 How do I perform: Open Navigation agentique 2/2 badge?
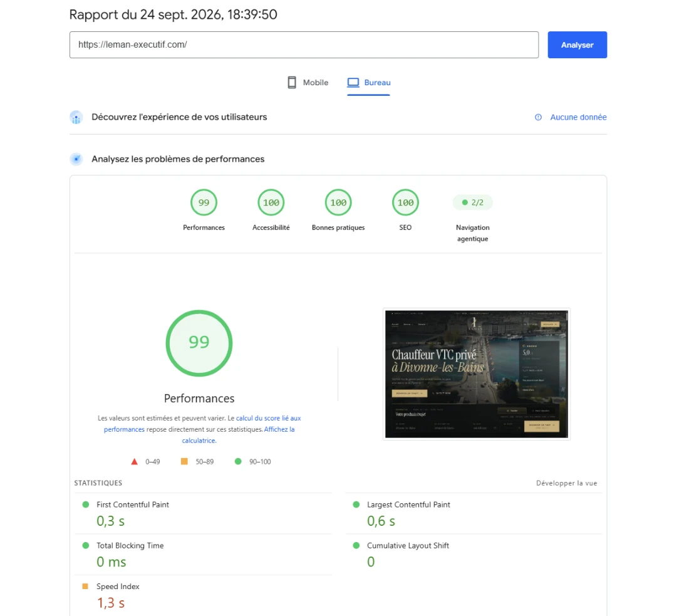coord(472,202)
